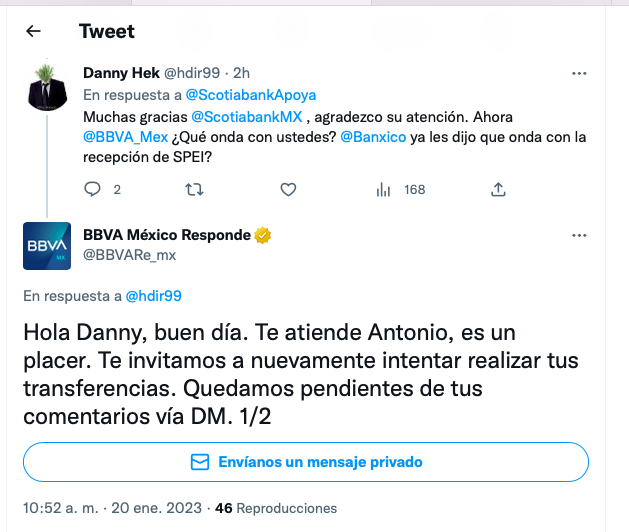Retweet Danny Hek's tweet
Viewport: 629px width, 532px height.
tap(194, 189)
